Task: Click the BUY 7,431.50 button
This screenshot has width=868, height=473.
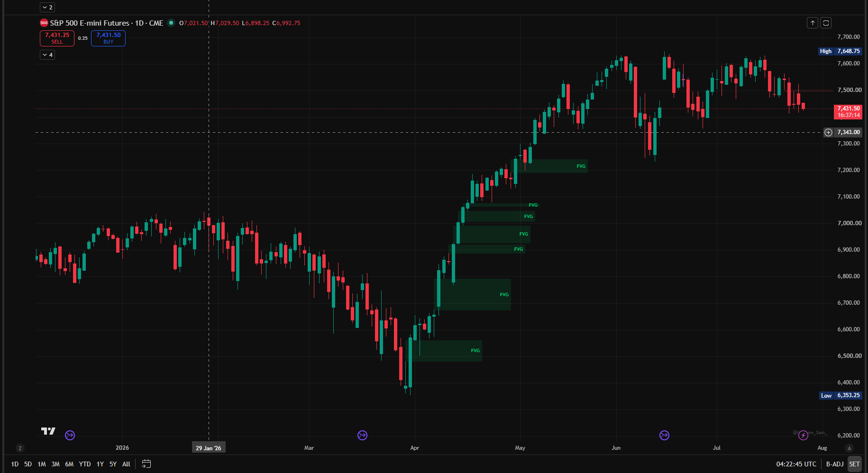Action: click(108, 38)
